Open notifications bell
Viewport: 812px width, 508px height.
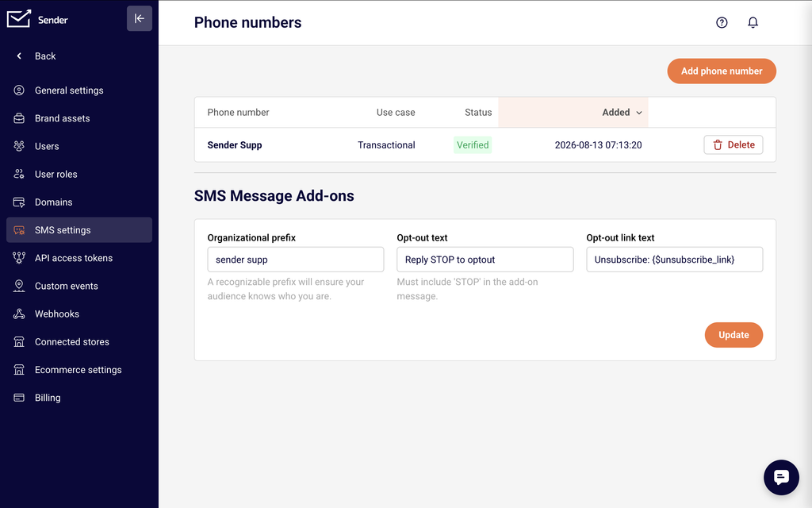(753, 22)
